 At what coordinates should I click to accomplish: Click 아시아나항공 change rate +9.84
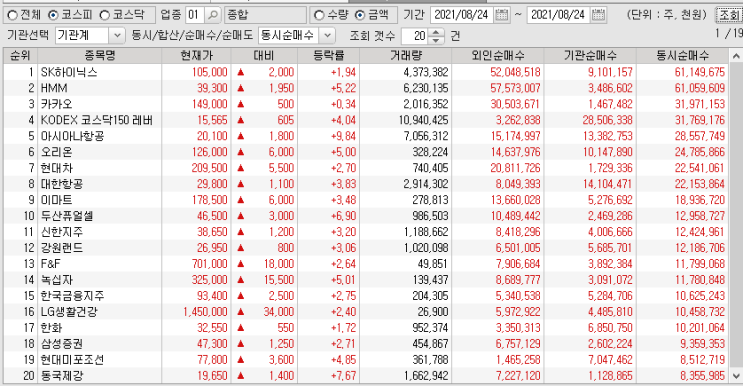[x=343, y=136]
